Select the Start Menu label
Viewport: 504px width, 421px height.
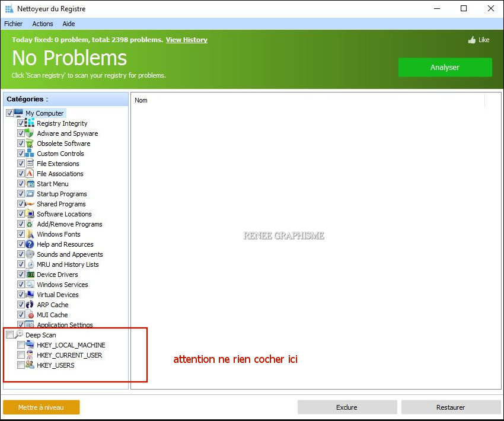(53, 184)
